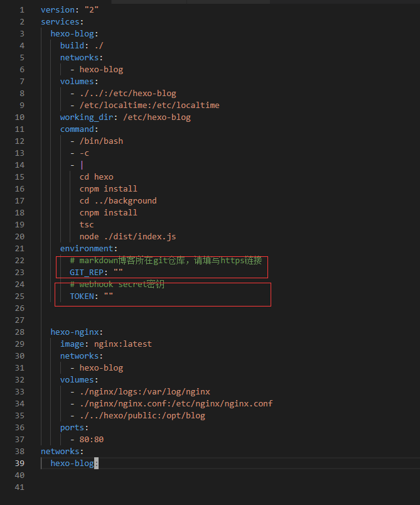
Task: Click line number 1 in the gutter
Action: (x=22, y=10)
